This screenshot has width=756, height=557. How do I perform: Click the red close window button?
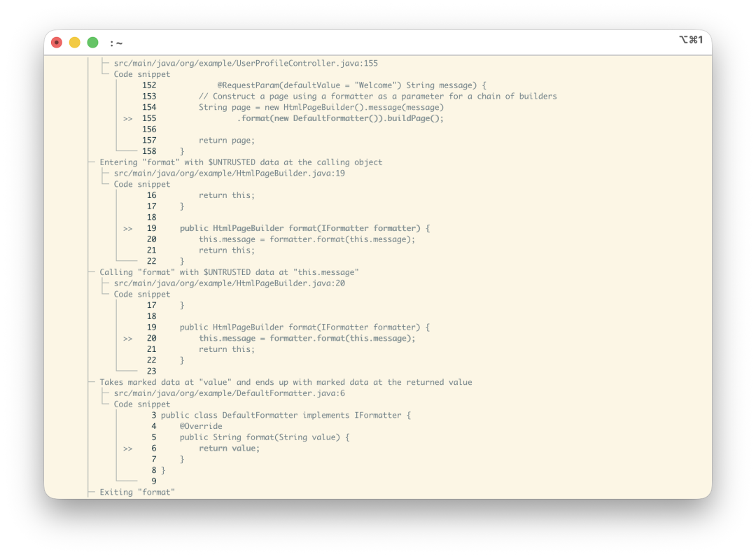(57, 43)
